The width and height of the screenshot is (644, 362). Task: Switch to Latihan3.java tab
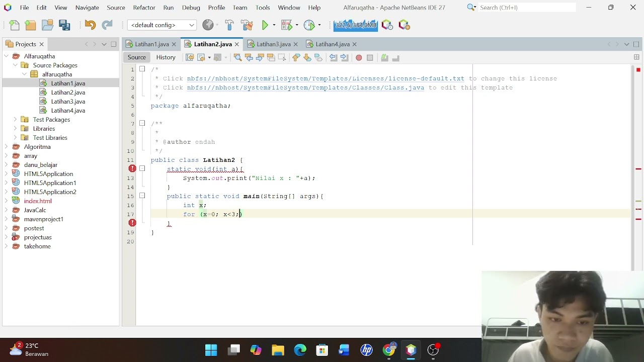click(x=274, y=44)
